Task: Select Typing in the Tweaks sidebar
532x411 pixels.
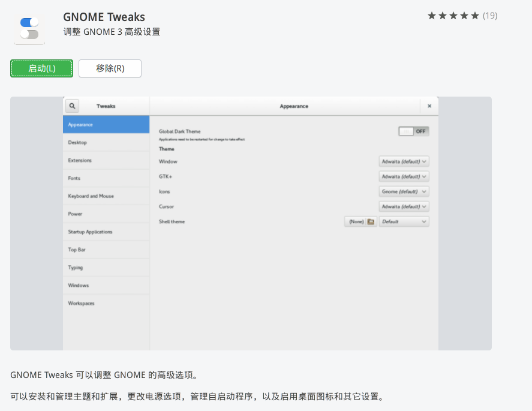Action: 106,268
